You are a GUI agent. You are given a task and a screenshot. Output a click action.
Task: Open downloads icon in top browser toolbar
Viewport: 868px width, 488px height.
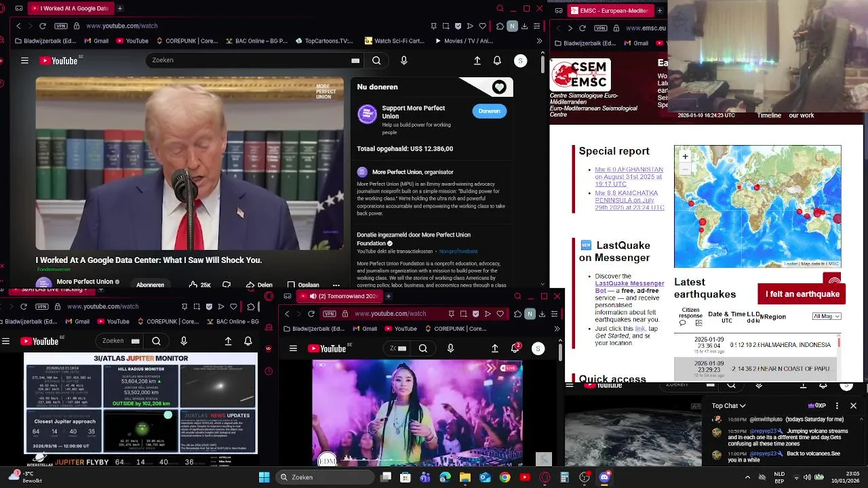524,26
